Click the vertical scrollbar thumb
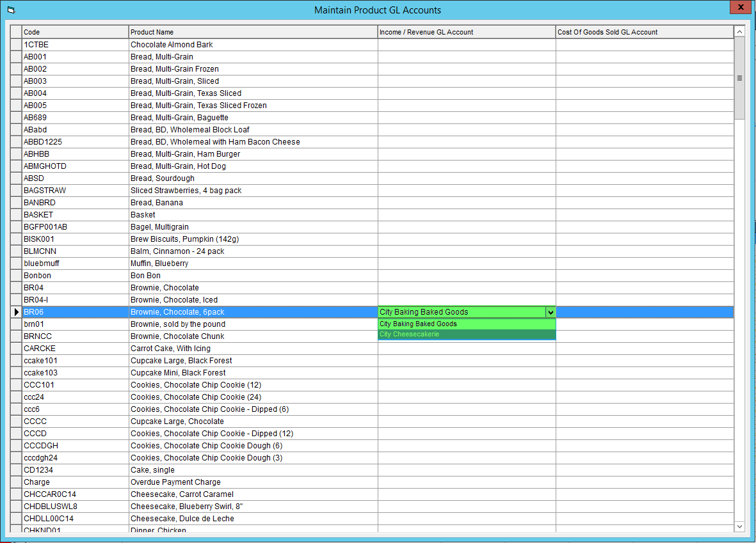The width and height of the screenshot is (756, 543). (x=739, y=78)
